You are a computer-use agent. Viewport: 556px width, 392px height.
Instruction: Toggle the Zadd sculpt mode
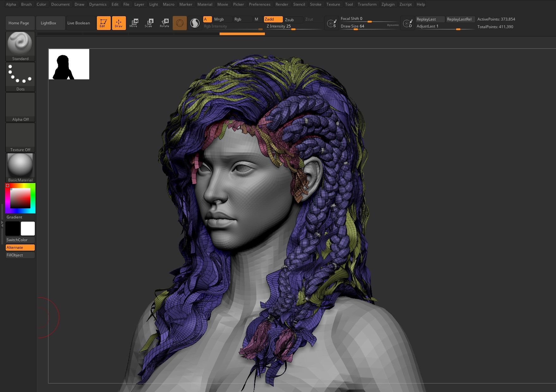[x=273, y=19]
